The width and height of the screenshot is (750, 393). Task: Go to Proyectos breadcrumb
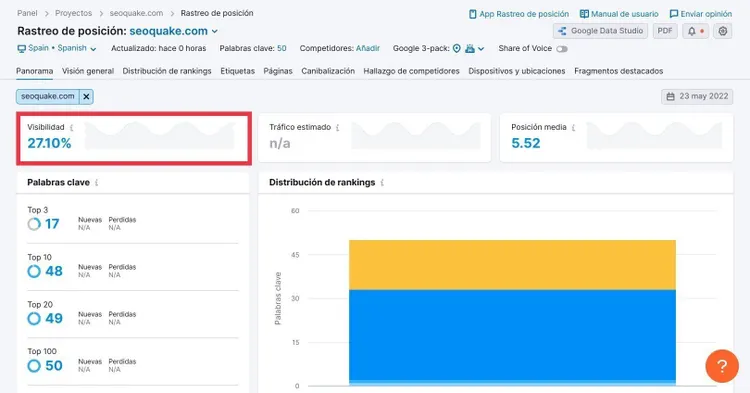(x=73, y=13)
